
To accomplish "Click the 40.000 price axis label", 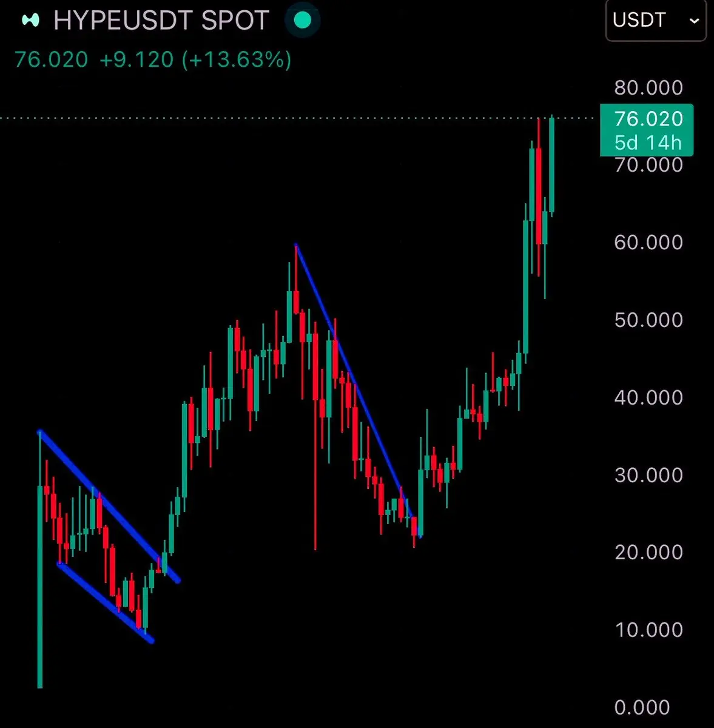I will pos(648,397).
